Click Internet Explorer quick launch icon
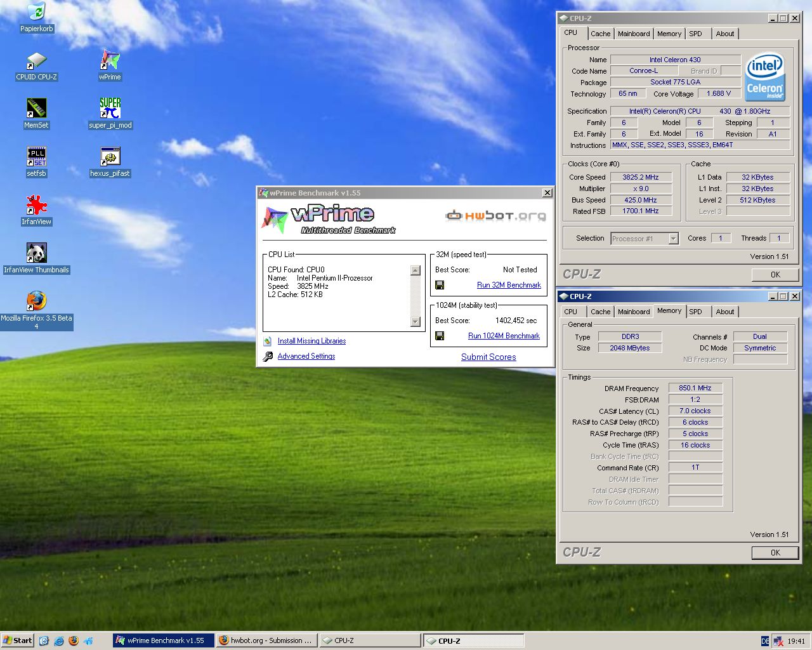 [59, 640]
